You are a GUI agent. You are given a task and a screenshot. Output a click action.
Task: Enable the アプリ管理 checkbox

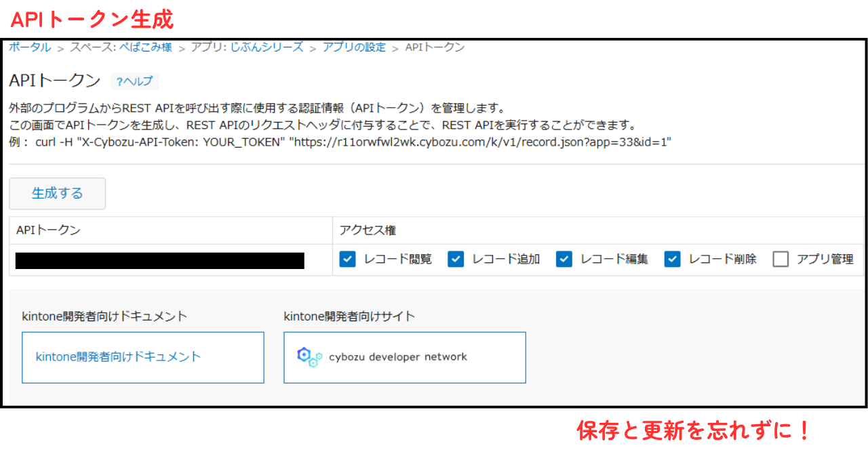781,259
